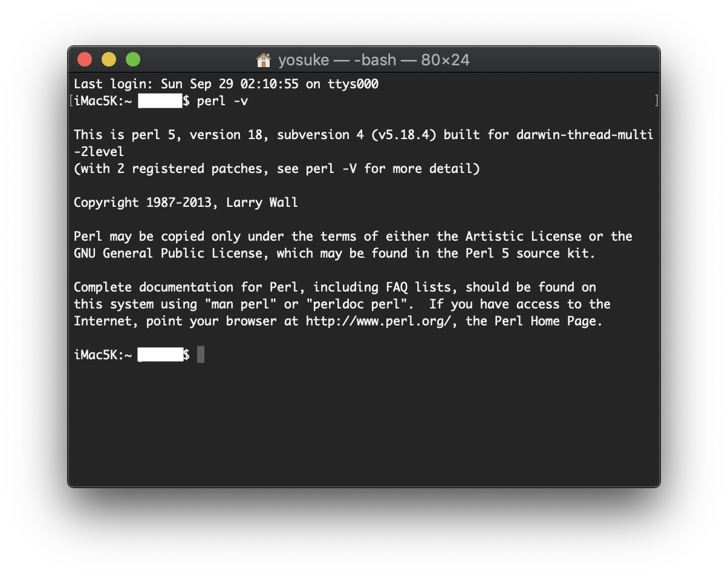Click the 'Complete documentation for Perl' line
The image size is (728, 577).
tap(335, 287)
